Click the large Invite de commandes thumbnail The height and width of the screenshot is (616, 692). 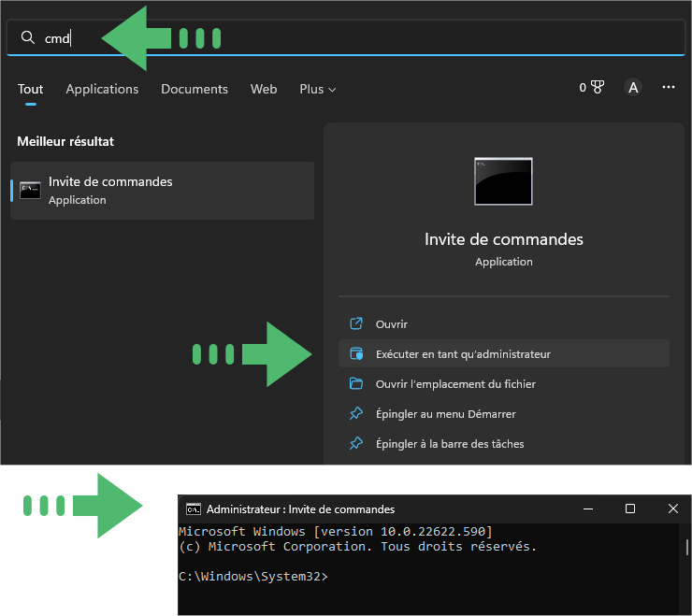pos(503,181)
